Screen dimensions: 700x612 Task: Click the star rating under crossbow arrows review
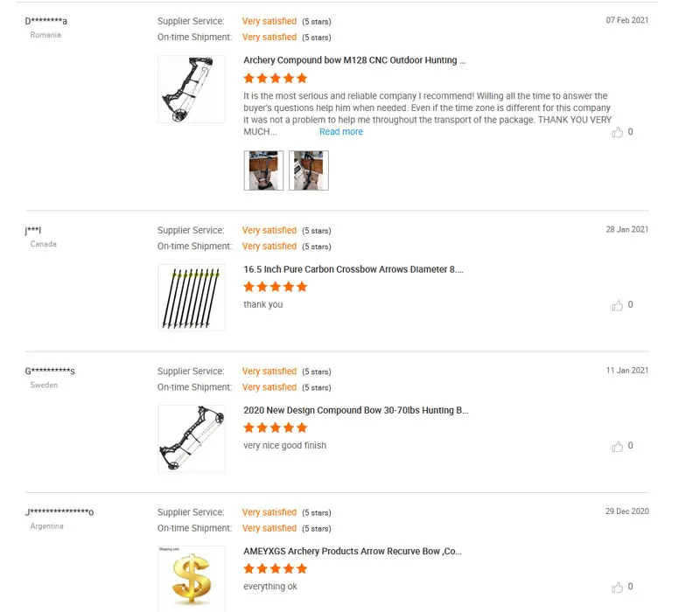(276, 287)
